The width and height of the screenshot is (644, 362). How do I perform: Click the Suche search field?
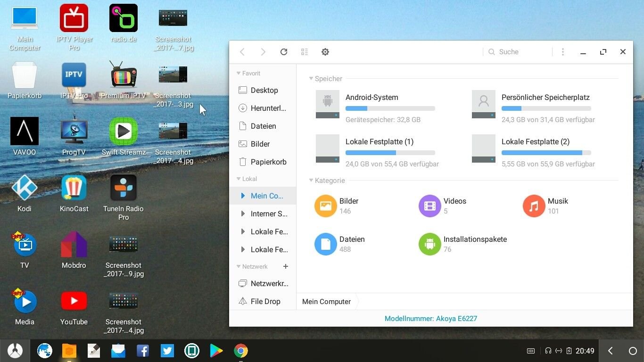pyautogui.click(x=517, y=52)
